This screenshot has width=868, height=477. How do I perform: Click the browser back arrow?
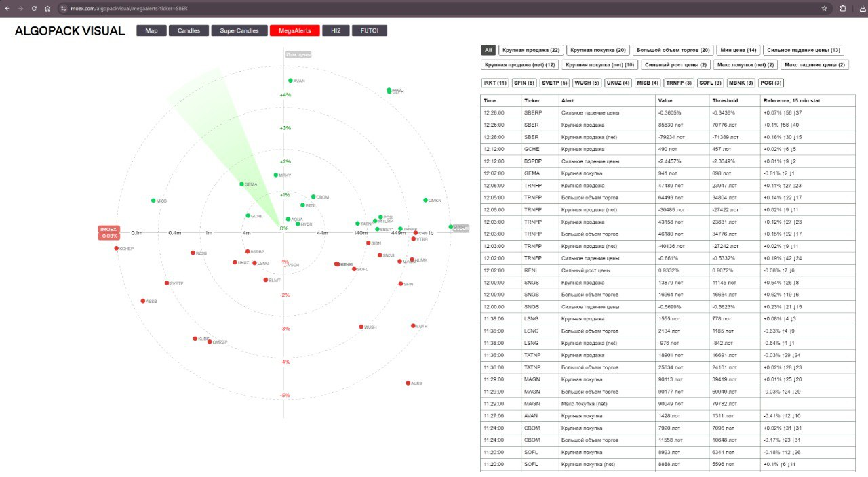(x=7, y=8)
